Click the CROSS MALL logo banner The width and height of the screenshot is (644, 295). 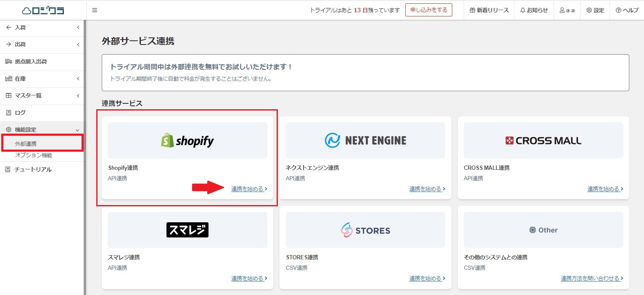pyautogui.click(x=544, y=140)
